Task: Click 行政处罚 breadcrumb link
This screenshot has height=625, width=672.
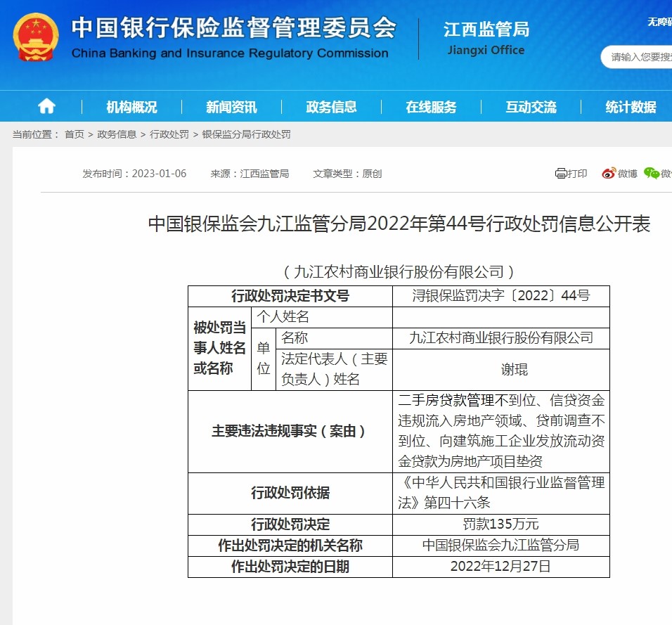Action: pyautogui.click(x=169, y=134)
